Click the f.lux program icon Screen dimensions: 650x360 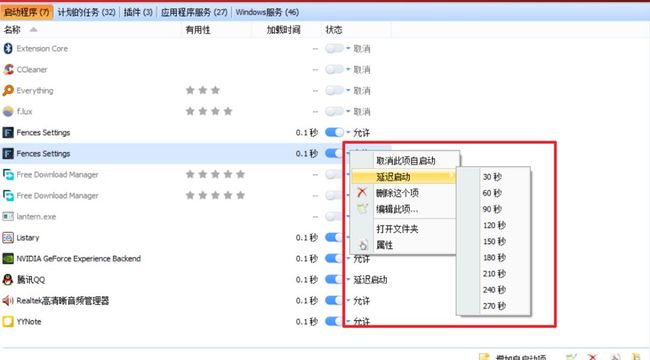pyautogui.click(x=8, y=111)
